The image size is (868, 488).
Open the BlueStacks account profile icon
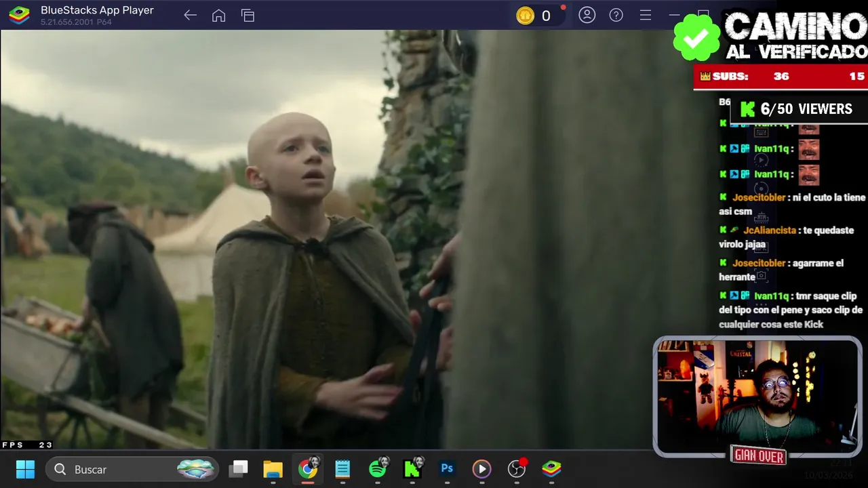[x=587, y=15]
